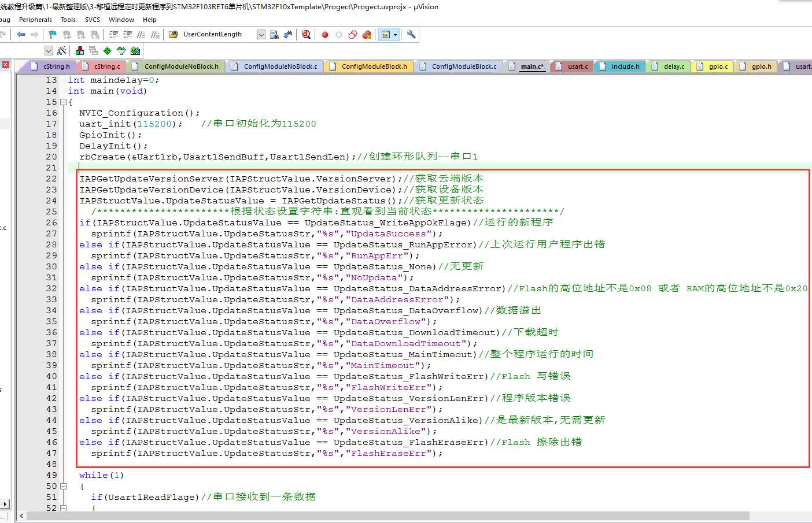Viewport: 812px width, 523px height.
Task: Expand the target selection dropdown
Action: tap(49, 51)
